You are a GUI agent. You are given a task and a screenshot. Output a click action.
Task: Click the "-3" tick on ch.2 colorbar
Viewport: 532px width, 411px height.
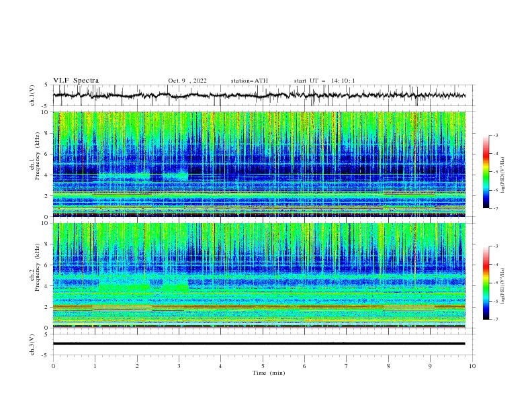pyautogui.click(x=496, y=246)
